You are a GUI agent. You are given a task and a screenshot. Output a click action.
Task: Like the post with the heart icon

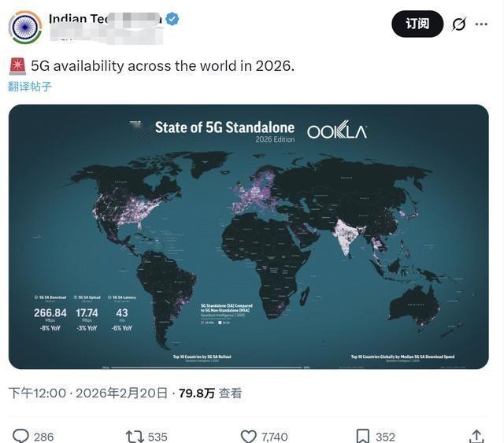click(248, 436)
